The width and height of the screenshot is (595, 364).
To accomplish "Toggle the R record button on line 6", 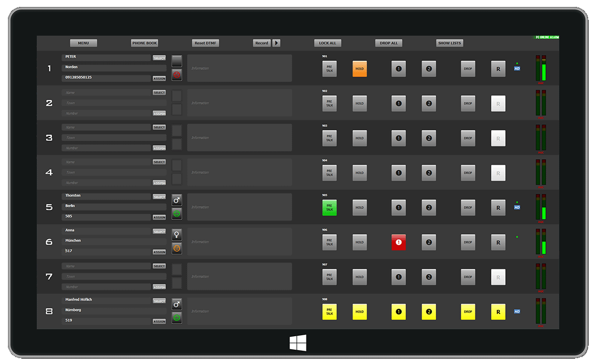I will tap(498, 242).
